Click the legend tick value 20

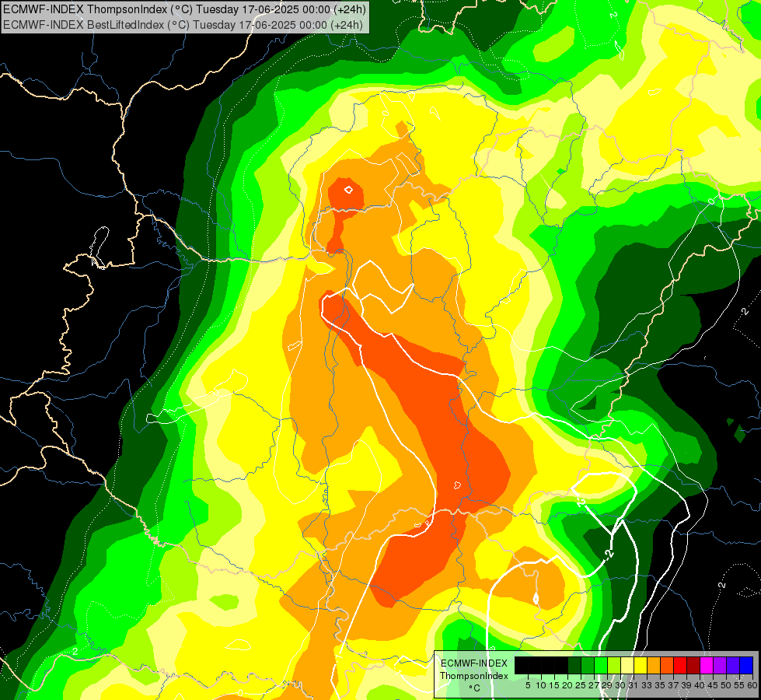[x=567, y=685]
